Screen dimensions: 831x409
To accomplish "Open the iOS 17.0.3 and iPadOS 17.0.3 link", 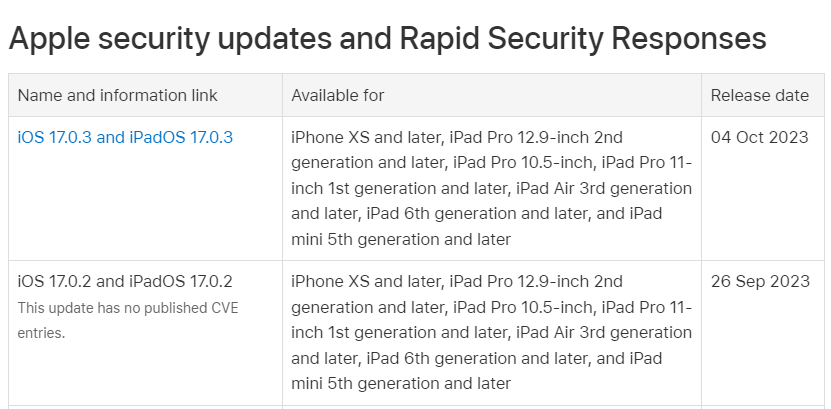I will pyautogui.click(x=125, y=137).
